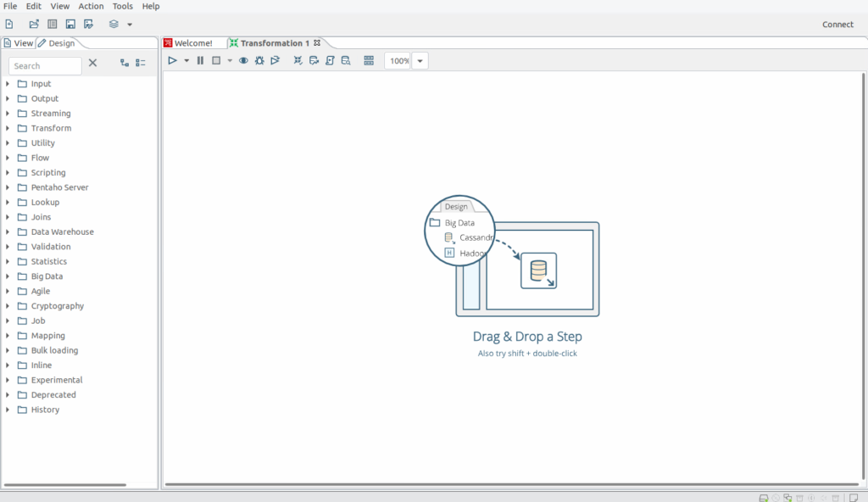Create a new file from the toolbar
868x502 pixels.
coord(9,24)
